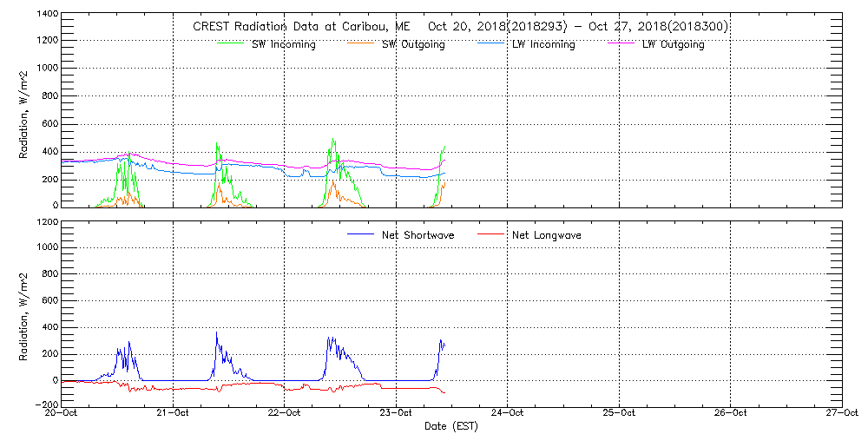Click the 20-Oct date tick label
868x434 pixels.
pyautogui.click(x=62, y=414)
